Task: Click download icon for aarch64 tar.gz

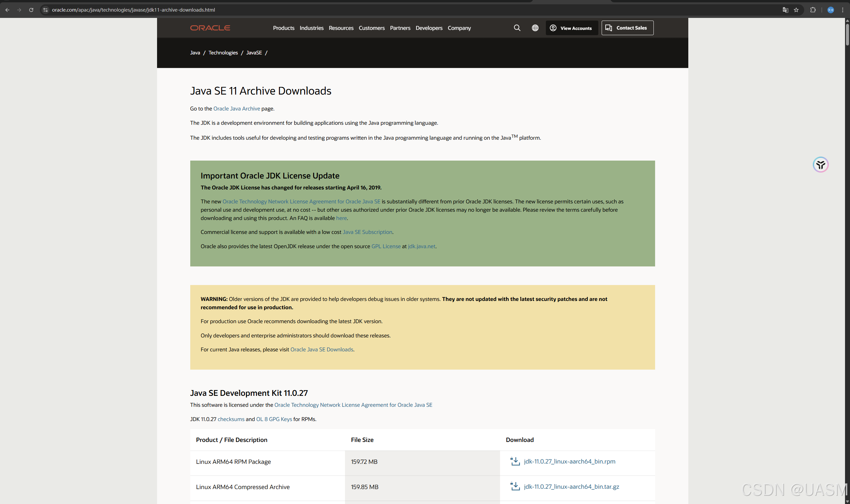Action: point(515,486)
